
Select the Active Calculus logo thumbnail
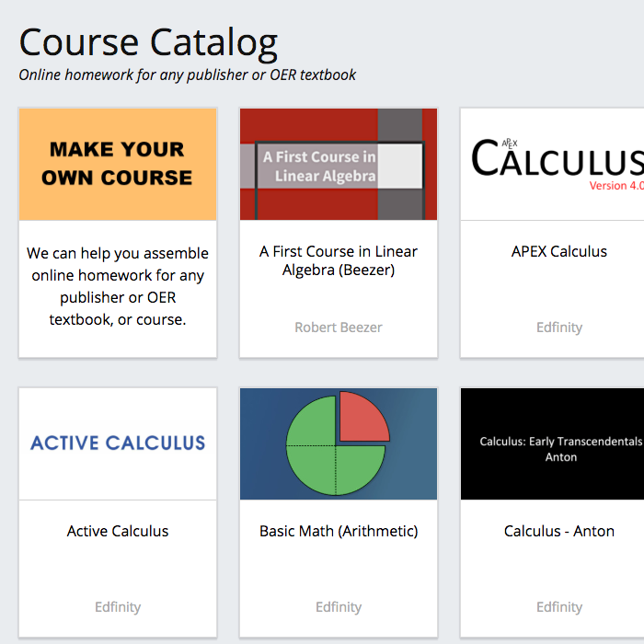tap(118, 444)
